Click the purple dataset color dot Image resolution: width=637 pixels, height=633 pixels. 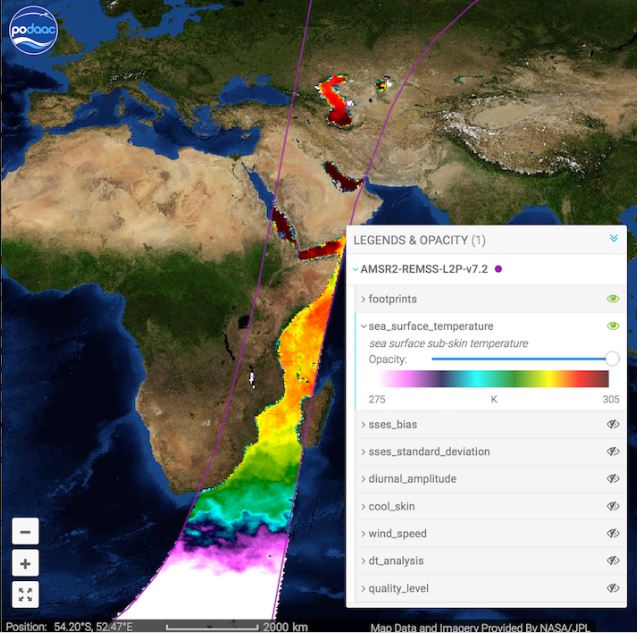(x=498, y=269)
